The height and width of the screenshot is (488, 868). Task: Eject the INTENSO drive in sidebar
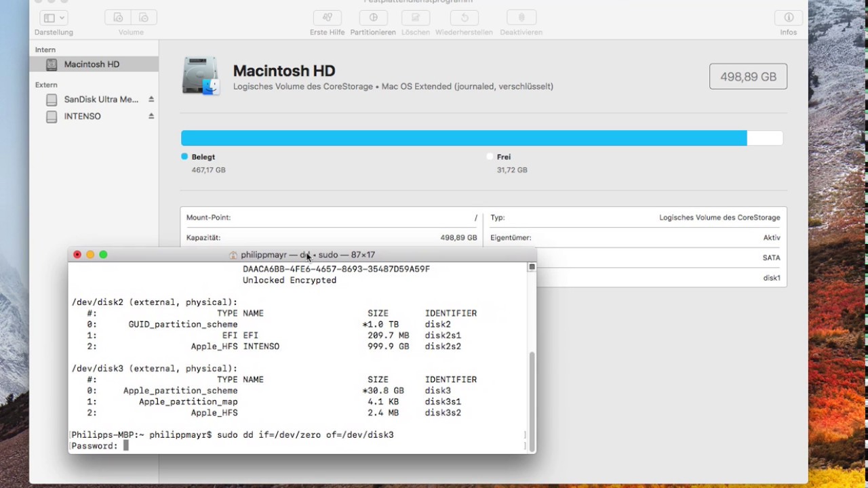(x=151, y=116)
